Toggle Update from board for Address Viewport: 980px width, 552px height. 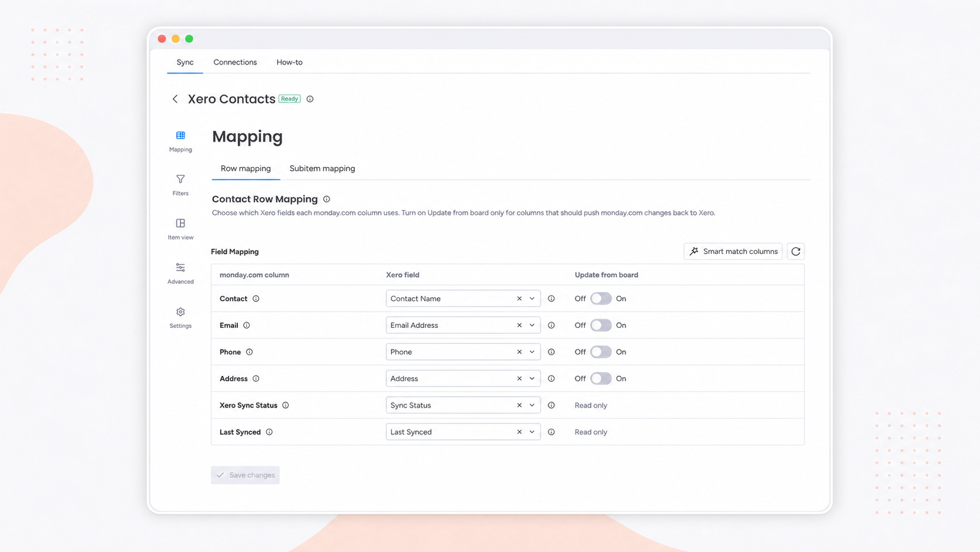[x=601, y=379]
